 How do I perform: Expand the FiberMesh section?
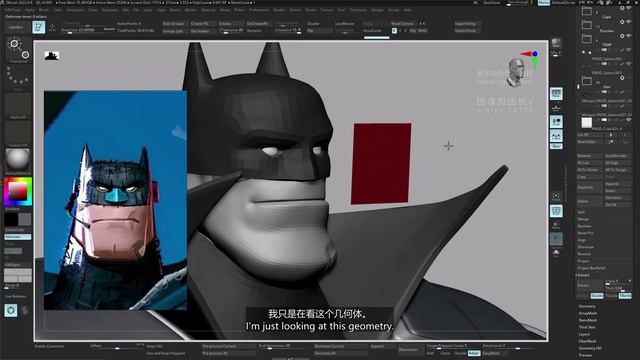point(588,341)
